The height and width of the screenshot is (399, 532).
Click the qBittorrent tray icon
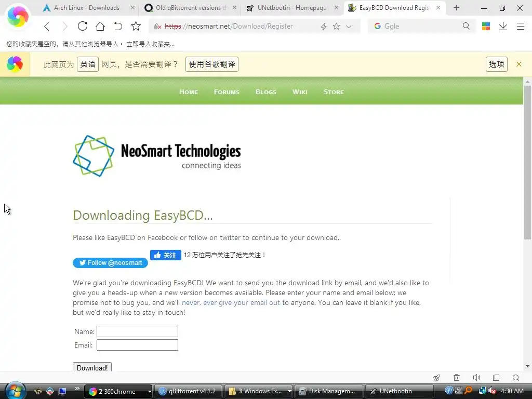449,391
